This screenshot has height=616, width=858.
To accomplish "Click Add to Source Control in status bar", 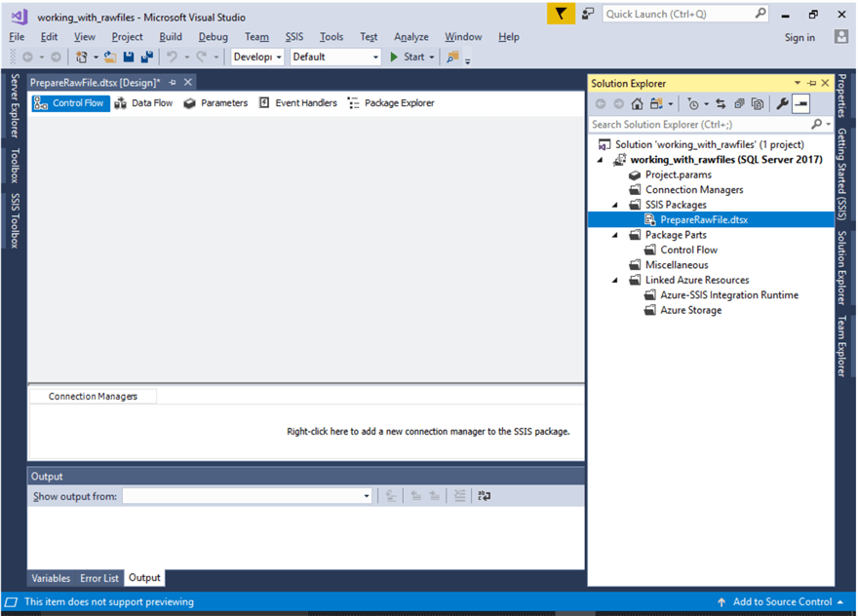I will tap(782, 601).
